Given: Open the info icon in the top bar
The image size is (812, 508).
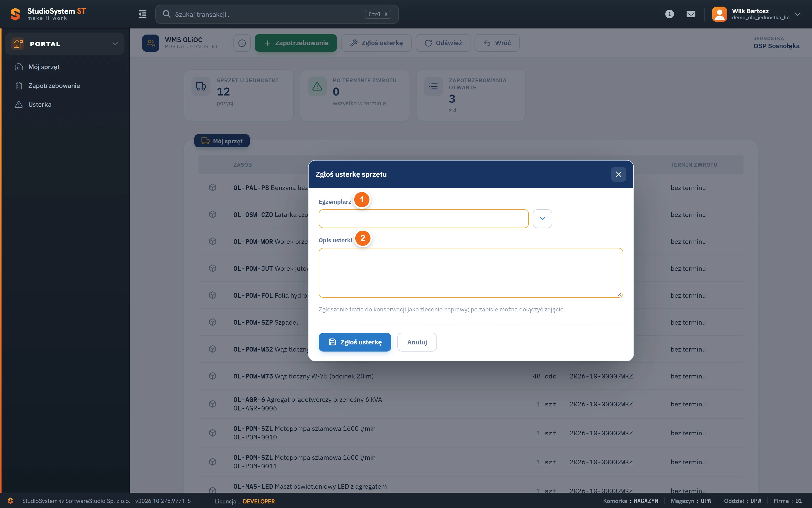Looking at the screenshot, I should [669, 14].
